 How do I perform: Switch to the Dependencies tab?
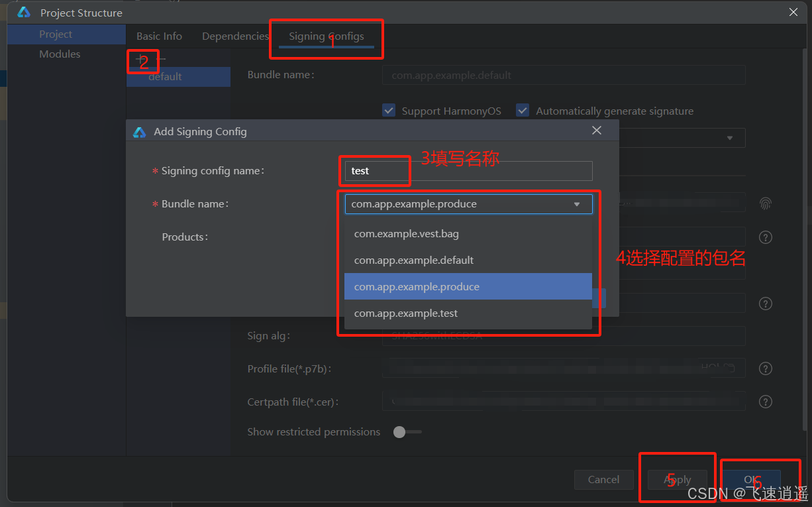[235, 36]
